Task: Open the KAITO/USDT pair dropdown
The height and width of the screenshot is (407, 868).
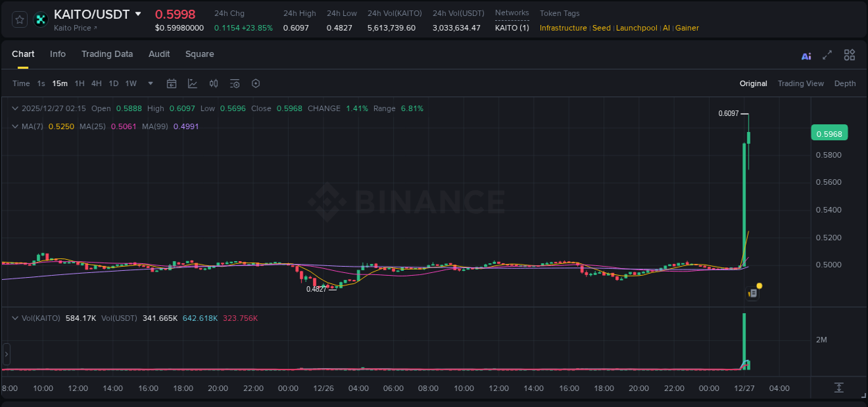Action: [x=139, y=14]
